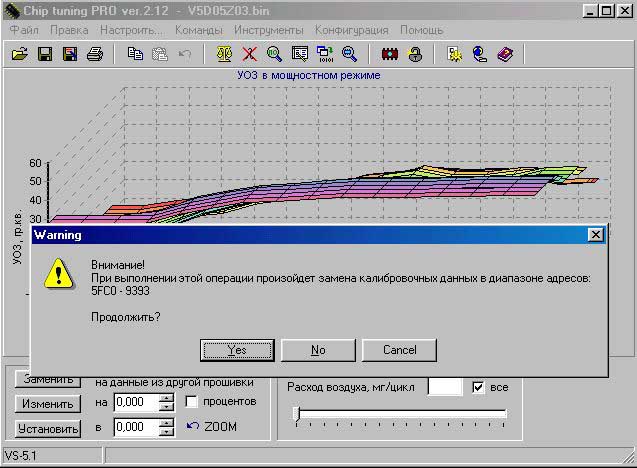Click the ZOOM label
The height and width of the screenshot is (468, 637).
point(220,427)
